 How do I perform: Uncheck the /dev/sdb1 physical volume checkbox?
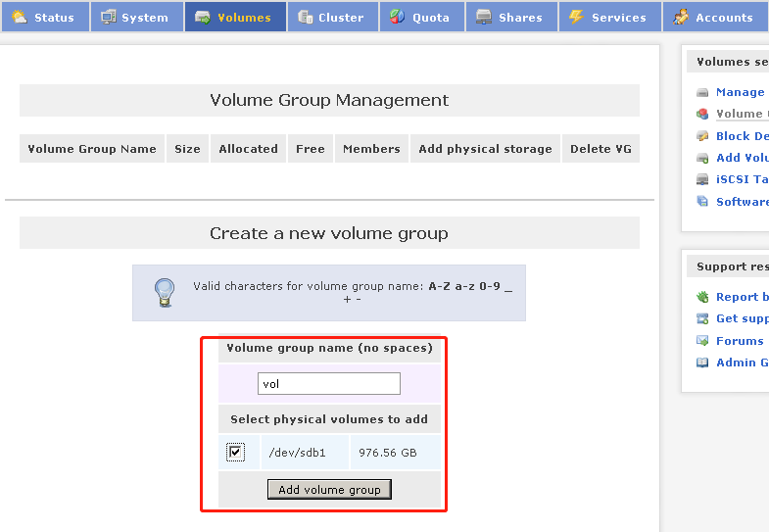235,452
